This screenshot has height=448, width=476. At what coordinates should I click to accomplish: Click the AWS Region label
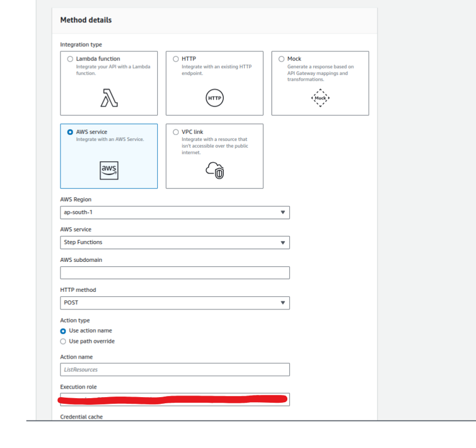76,200
